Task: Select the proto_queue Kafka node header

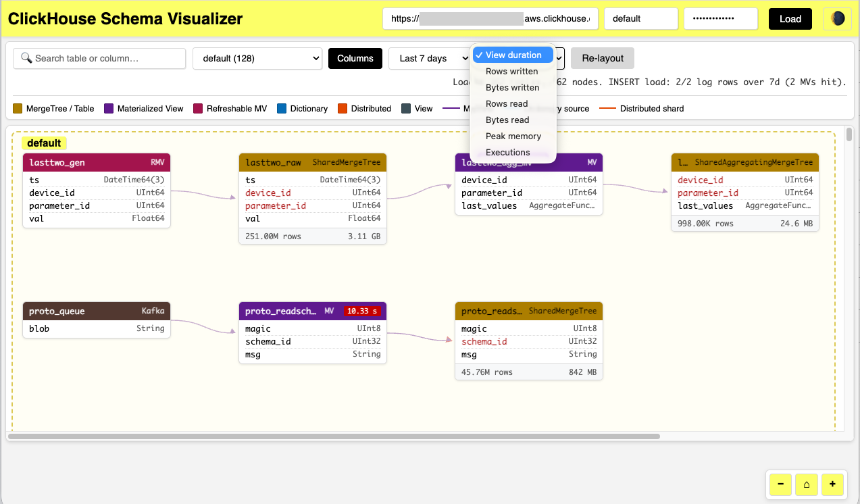Action: click(x=97, y=311)
